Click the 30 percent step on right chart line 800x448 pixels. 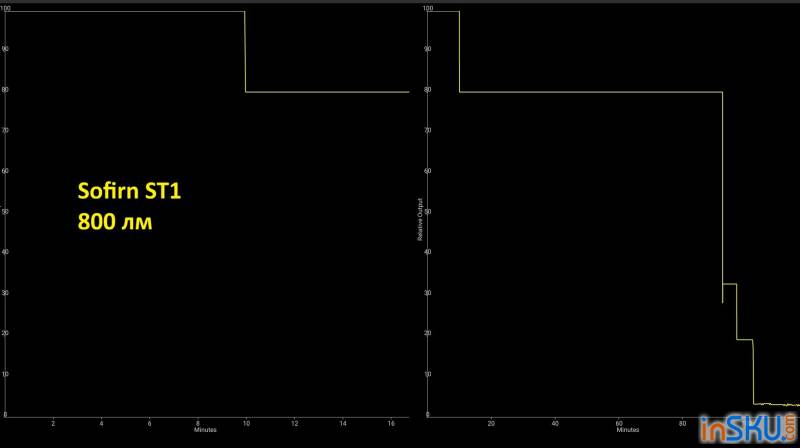pos(730,284)
